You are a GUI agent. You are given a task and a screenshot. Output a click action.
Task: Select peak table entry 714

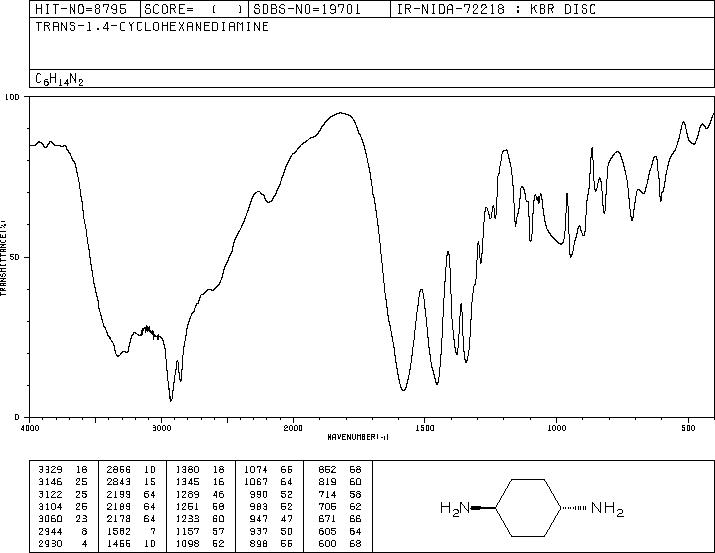[327, 494]
